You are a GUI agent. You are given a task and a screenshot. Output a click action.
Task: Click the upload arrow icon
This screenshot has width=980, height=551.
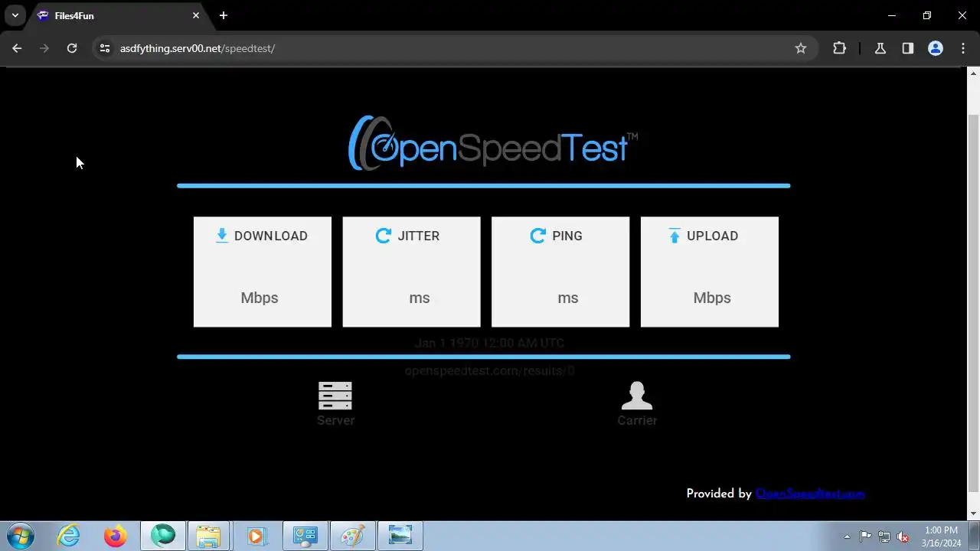click(675, 236)
